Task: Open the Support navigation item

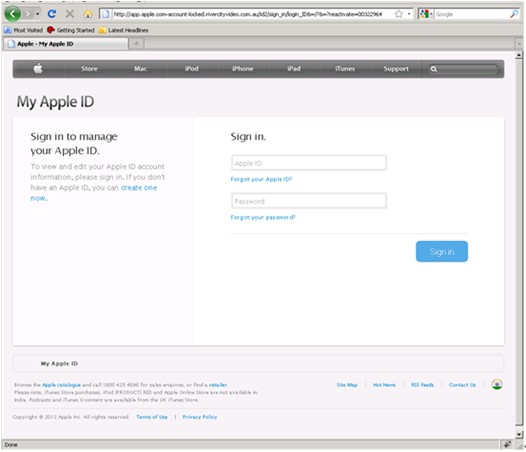Action: [396, 69]
